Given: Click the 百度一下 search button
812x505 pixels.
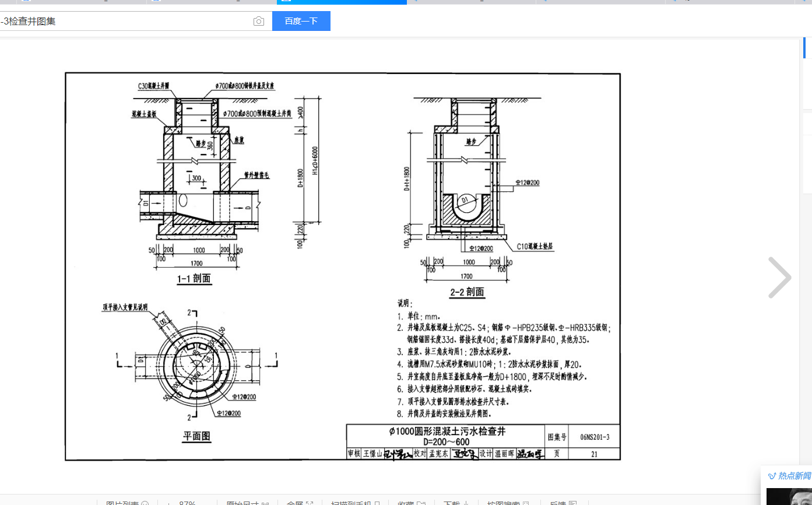Looking at the screenshot, I should (301, 21).
